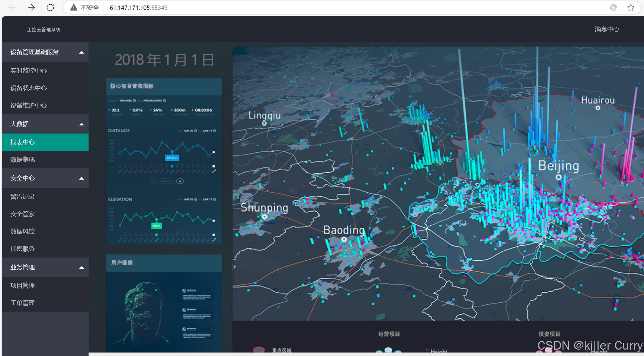Click the Huairou location marker on map
Viewport: 644px width, 356px height.
coord(598,108)
